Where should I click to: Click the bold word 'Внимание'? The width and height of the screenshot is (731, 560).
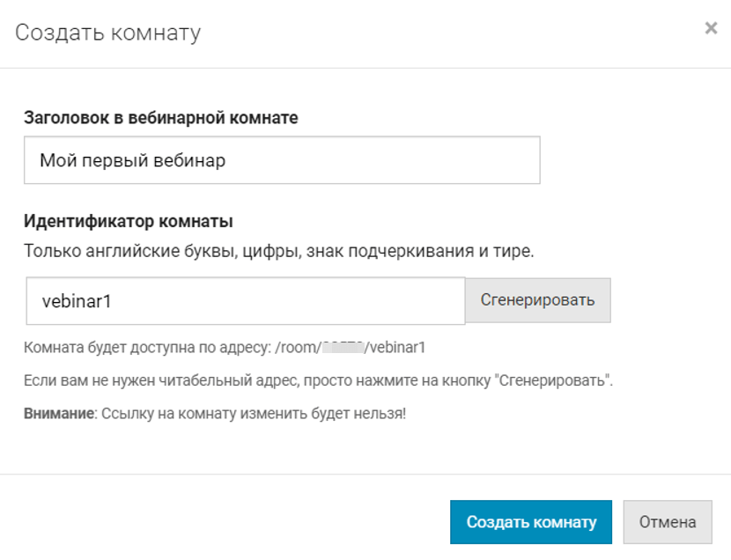58,412
